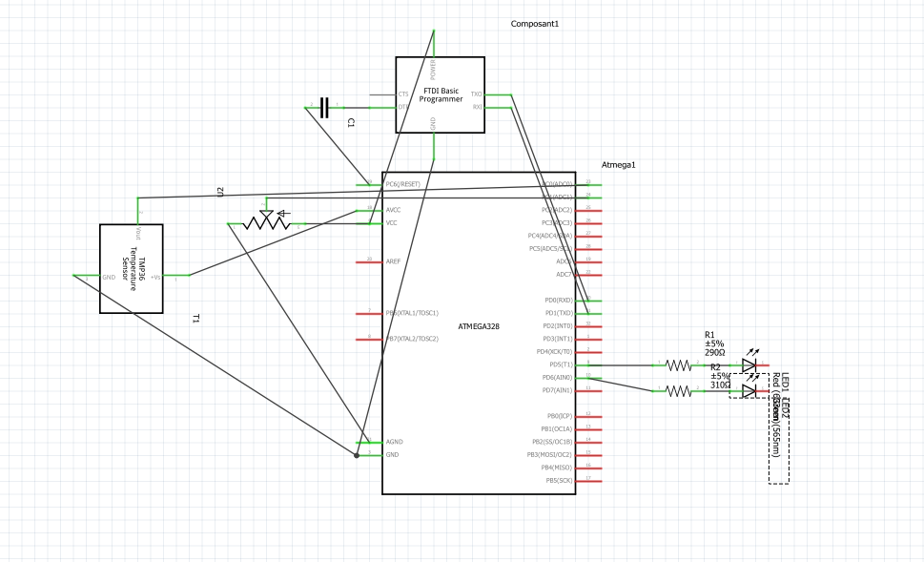Screen dimensions: 924x562
Task: Select the R1 ±5% 290Ω label
Action: [715, 343]
